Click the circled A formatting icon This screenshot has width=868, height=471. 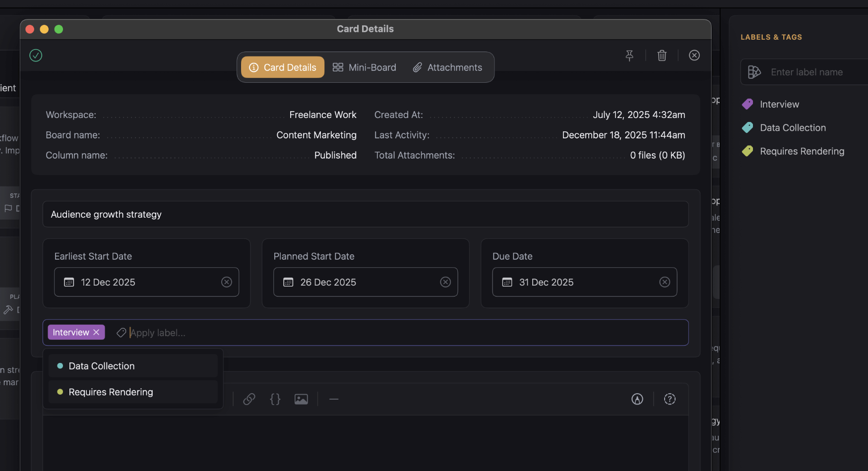coord(637,399)
